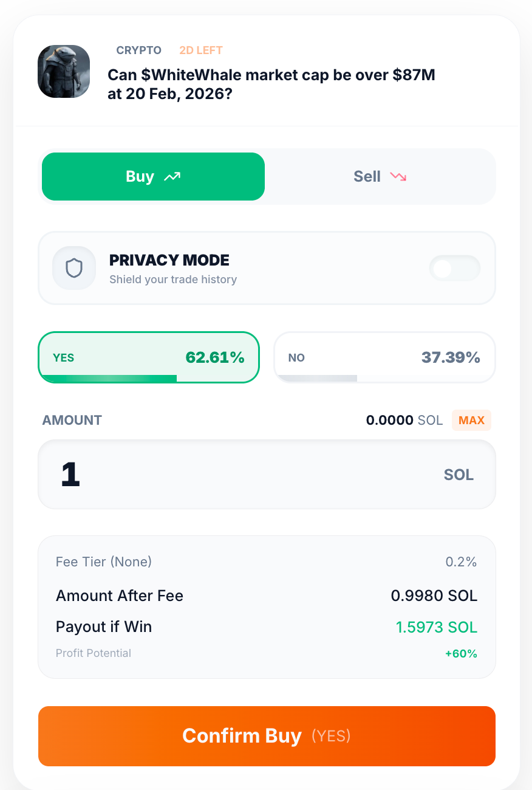Select the NO outcome at 37.39%
This screenshot has width=532, height=790.
click(x=384, y=357)
